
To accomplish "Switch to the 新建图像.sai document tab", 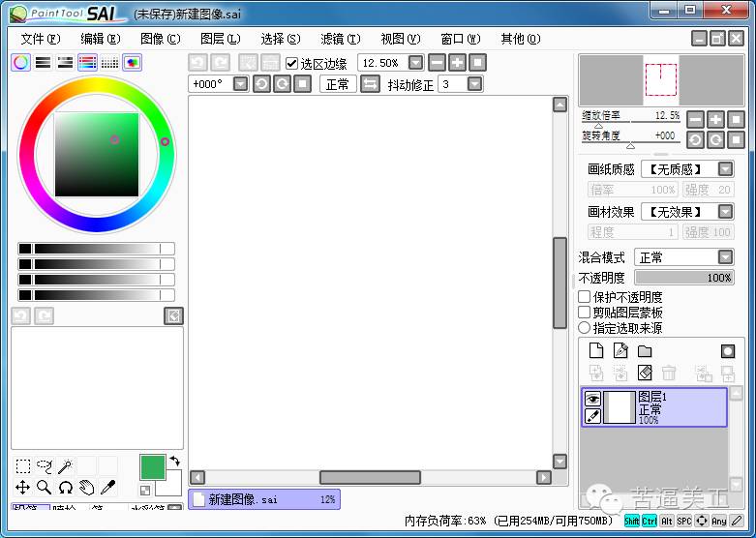I will 263,499.
